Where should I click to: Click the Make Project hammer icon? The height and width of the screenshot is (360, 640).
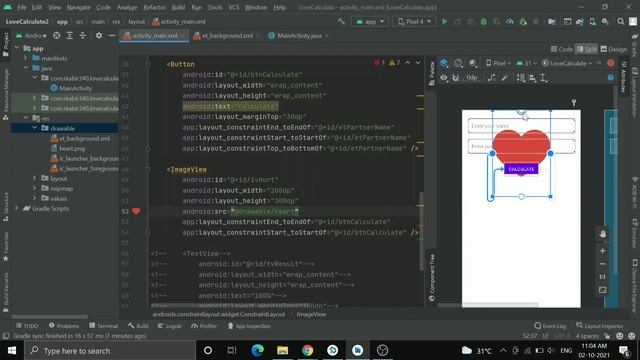click(341, 21)
